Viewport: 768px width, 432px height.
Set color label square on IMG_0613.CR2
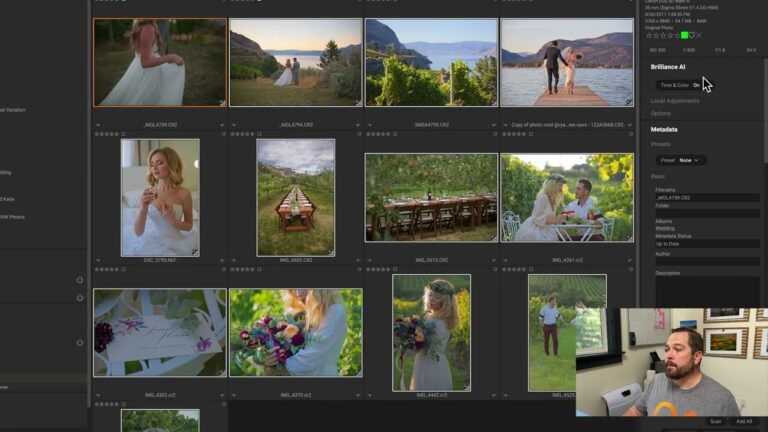point(395,134)
